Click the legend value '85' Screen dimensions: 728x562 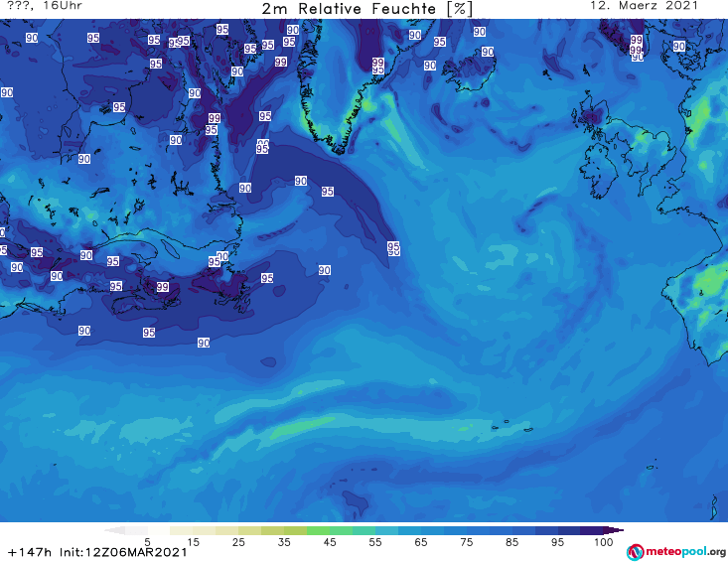tap(512, 542)
